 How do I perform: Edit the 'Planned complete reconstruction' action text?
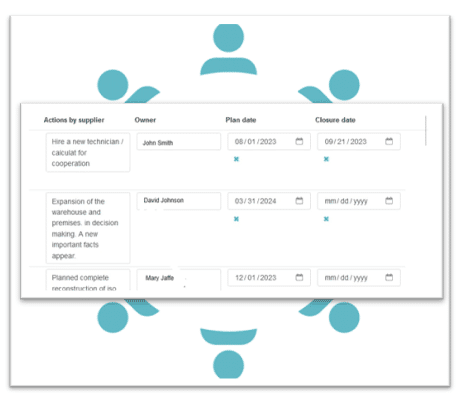[88, 280]
